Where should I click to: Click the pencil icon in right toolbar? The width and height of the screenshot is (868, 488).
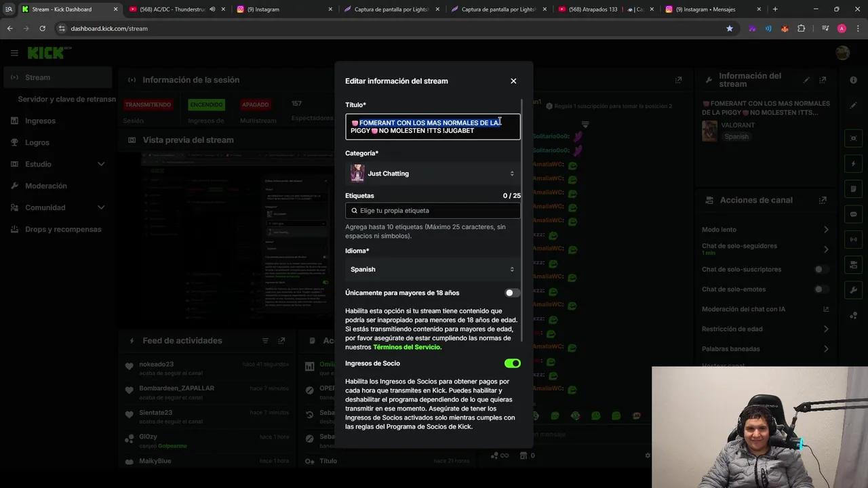click(x=853, y=105)
